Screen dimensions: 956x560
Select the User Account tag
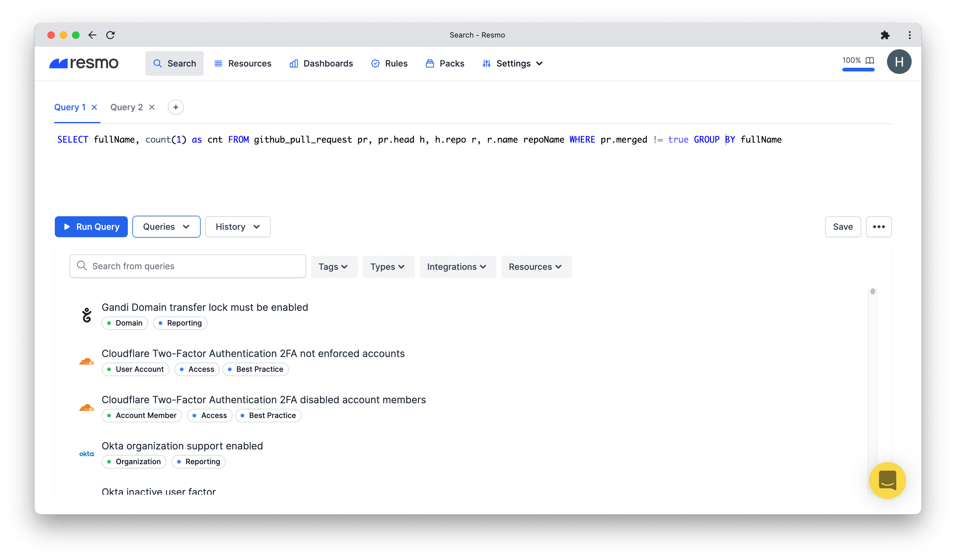click(x=136, y=370)
